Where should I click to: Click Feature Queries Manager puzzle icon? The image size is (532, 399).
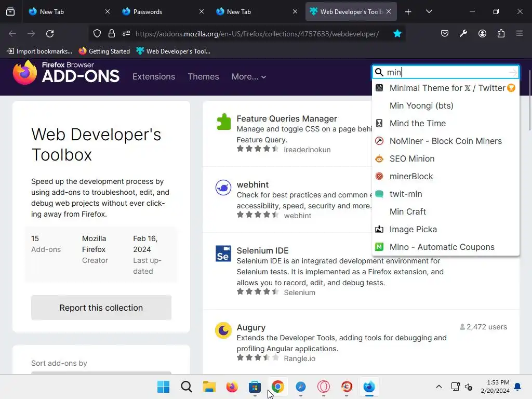[223, 122]
